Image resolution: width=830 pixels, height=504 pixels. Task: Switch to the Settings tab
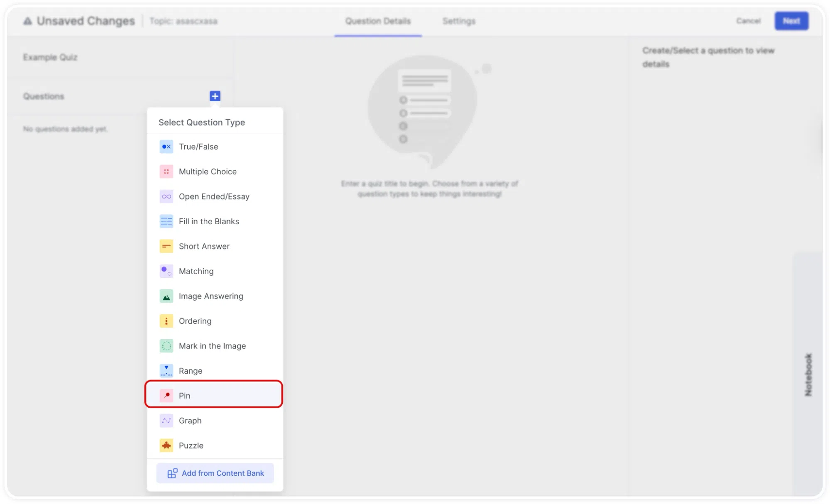pyautogui.click(x=459, y=21)
